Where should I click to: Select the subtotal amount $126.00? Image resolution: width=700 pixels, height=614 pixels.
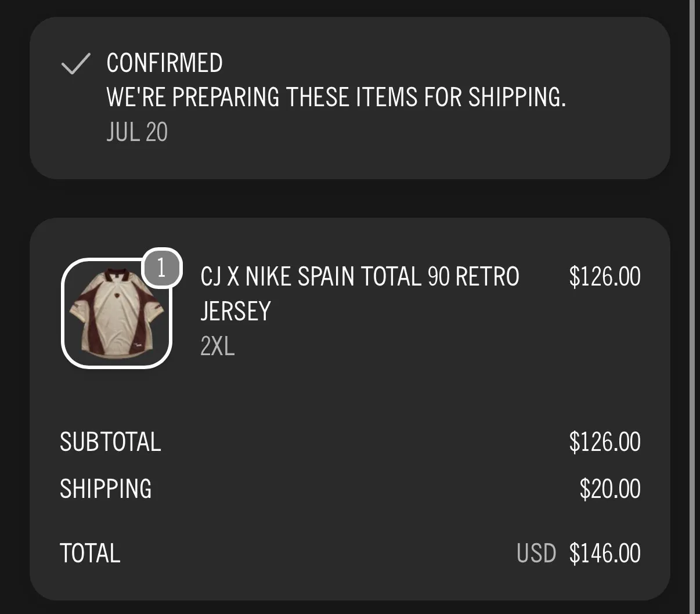pyautogui.click(x=605, y=442)
